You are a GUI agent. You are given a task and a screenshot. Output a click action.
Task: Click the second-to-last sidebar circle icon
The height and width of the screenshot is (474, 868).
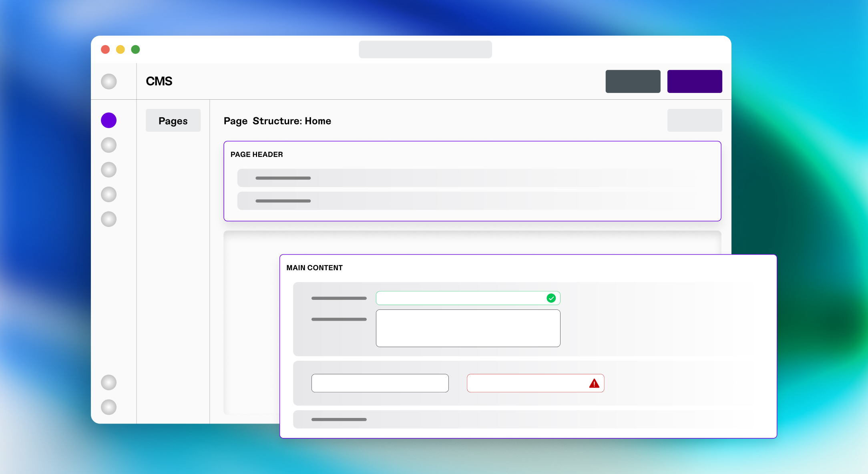click(x=108, y=382)
